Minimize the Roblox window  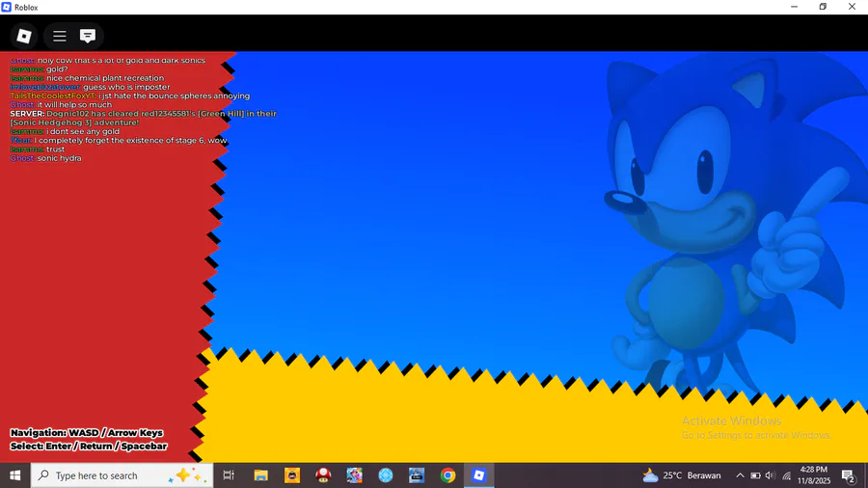[795, 7]
